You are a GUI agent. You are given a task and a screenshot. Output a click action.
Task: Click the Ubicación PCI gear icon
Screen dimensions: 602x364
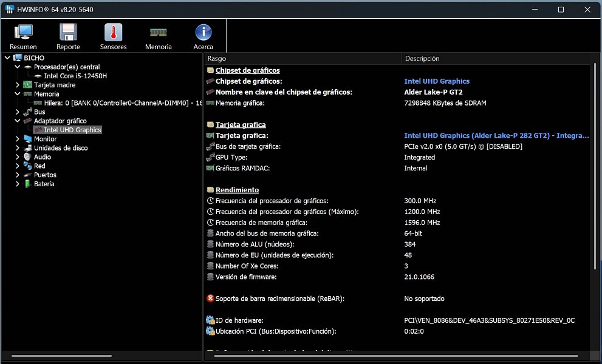210,331
